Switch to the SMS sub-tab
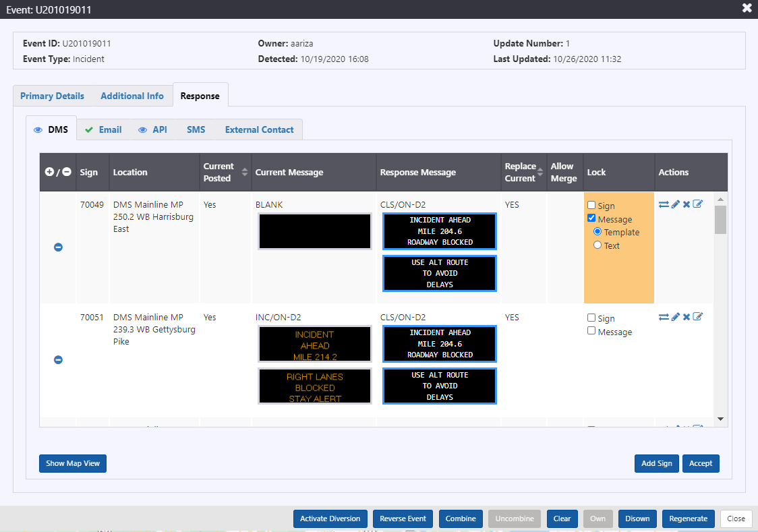The image size is (758, 532). click(196, 129)
